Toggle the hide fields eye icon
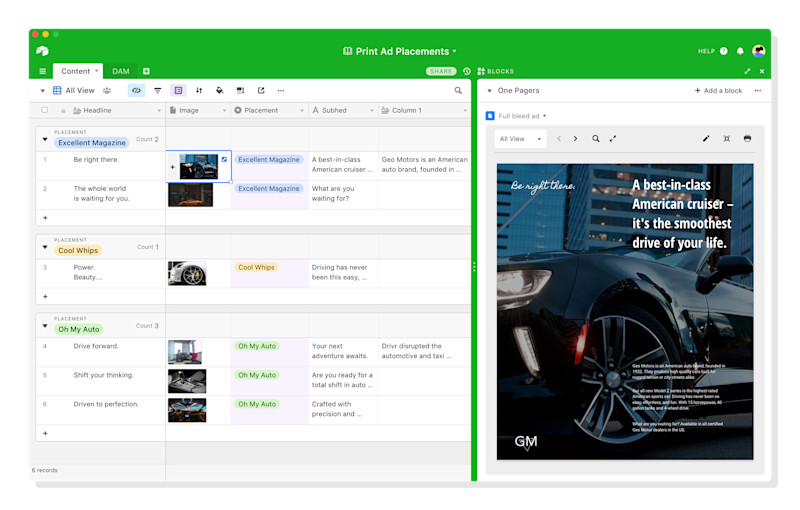This screenshot has width=800, height=510. tap(136, 90)
